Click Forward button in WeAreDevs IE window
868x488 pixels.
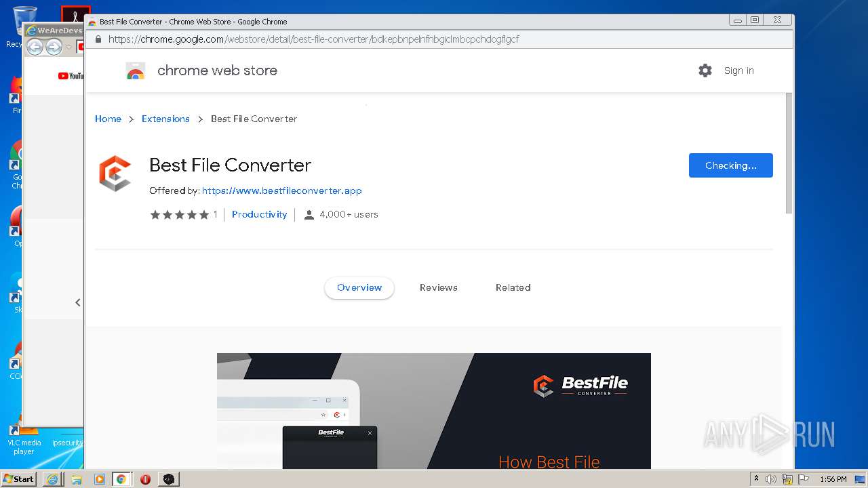click(54, 47)
